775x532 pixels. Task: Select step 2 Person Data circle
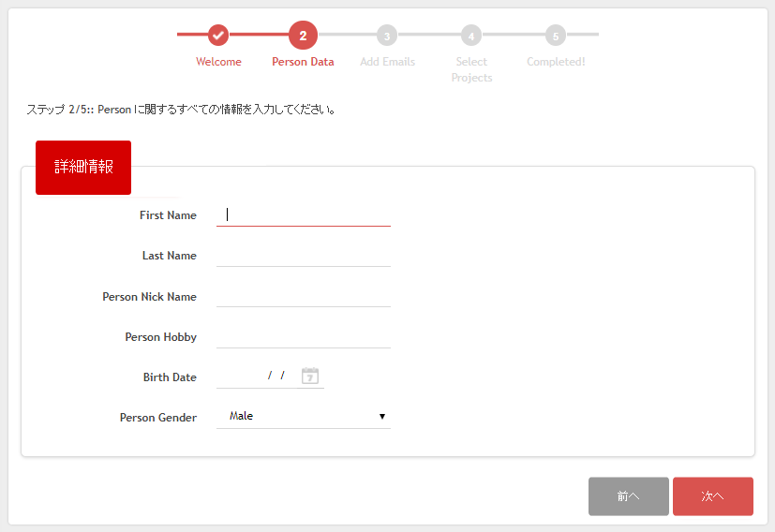coord(303,35)
